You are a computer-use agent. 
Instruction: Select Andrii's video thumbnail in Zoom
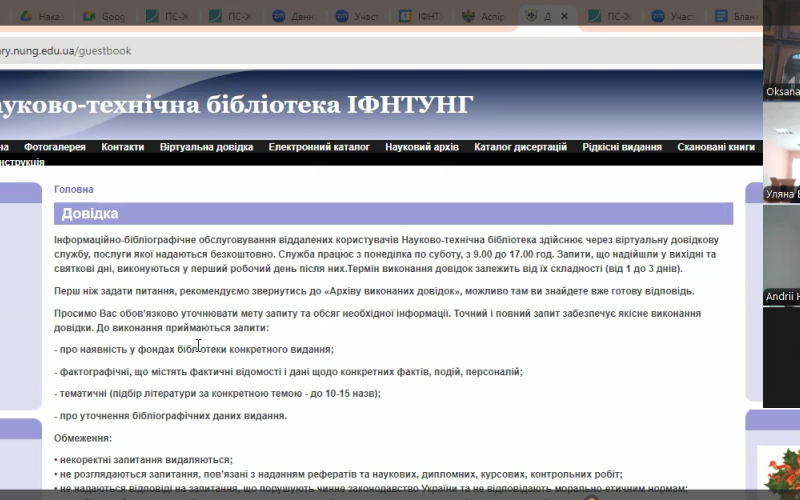click(782, 254)
